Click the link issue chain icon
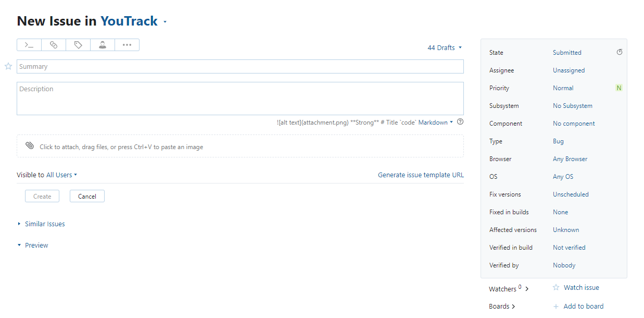The height and width of the screenshot is (318, 644). pyautogui.click(x=54, y=45)
